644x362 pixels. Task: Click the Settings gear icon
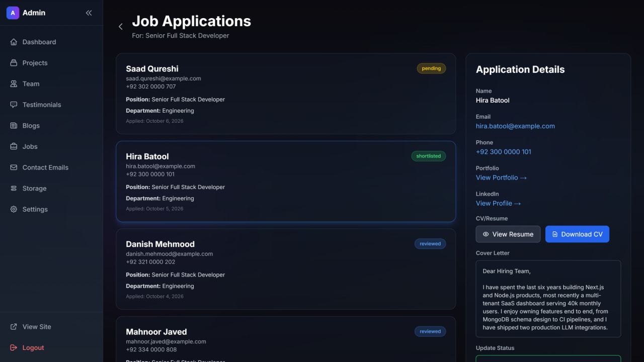coord(14,209)
